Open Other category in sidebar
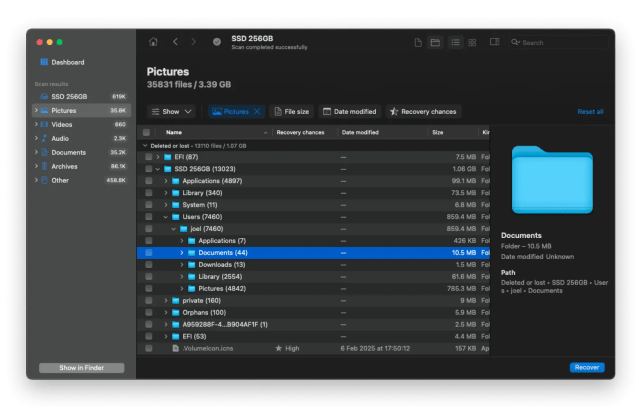 tap(82, 180)
